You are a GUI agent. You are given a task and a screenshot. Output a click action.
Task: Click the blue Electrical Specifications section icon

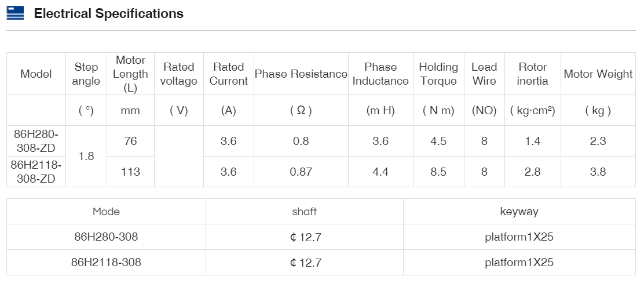tap(15, 13)
